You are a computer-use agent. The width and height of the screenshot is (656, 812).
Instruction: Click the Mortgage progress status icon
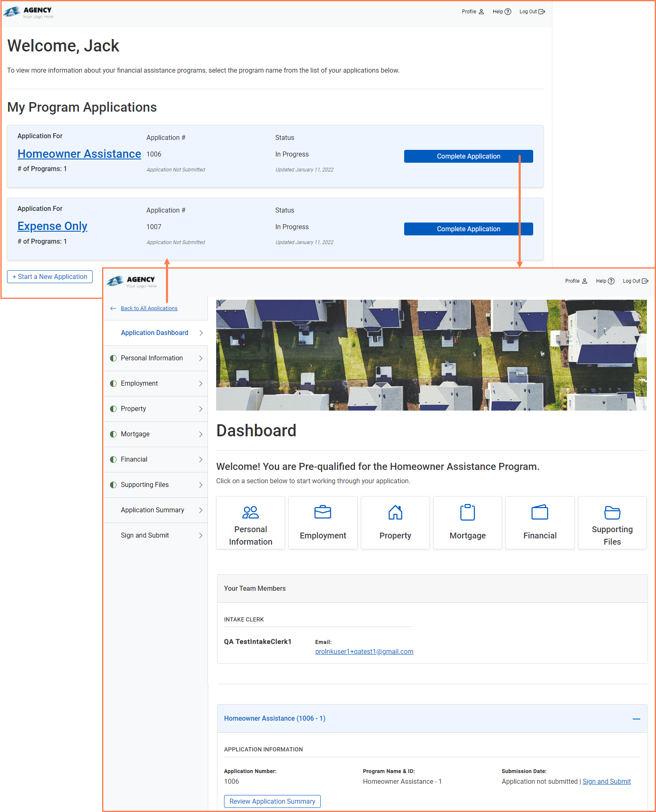tap(113, 434)
